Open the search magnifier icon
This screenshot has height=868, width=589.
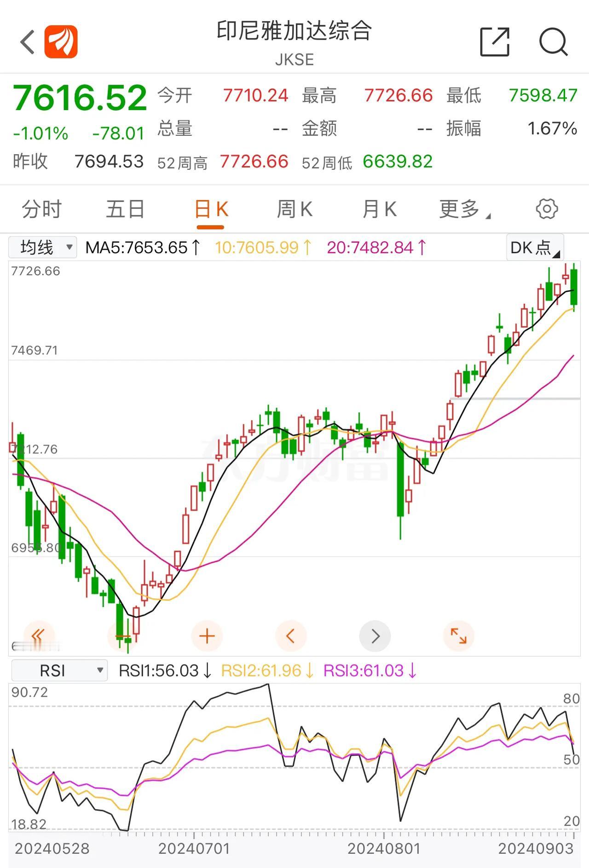point(553,42)
